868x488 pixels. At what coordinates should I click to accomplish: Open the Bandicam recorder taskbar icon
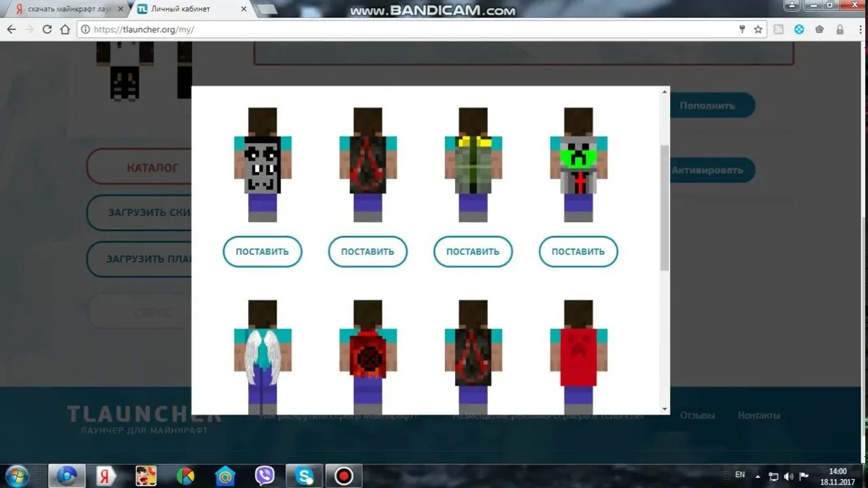point(344,476)
